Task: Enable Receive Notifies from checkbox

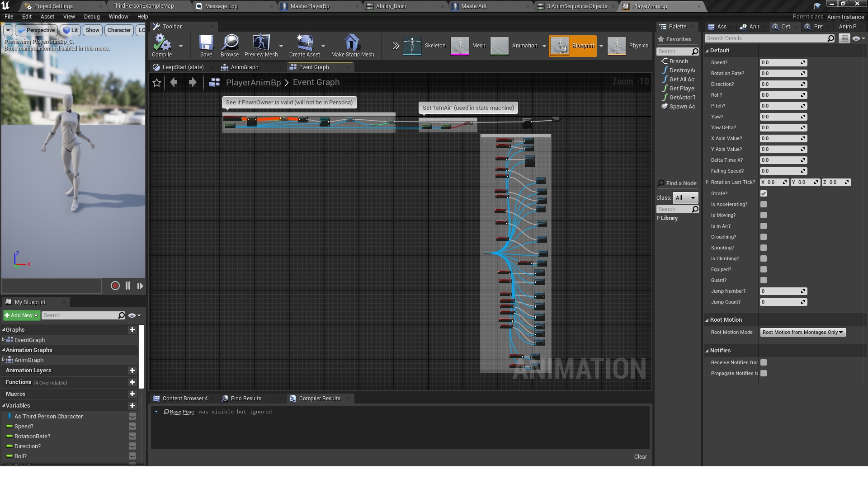Action: tap(764, 362)
